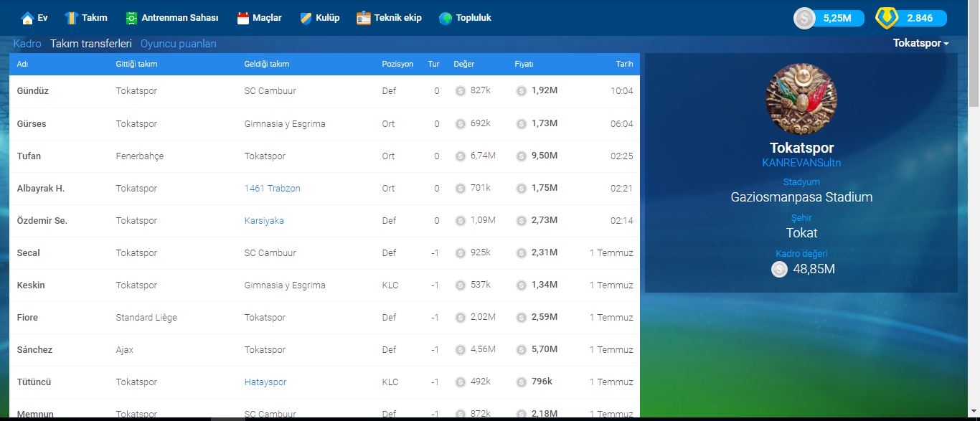This screenshot has width=980, height=421.
Task: Sort by Geldiği takım column header
Action: [267, 64]
